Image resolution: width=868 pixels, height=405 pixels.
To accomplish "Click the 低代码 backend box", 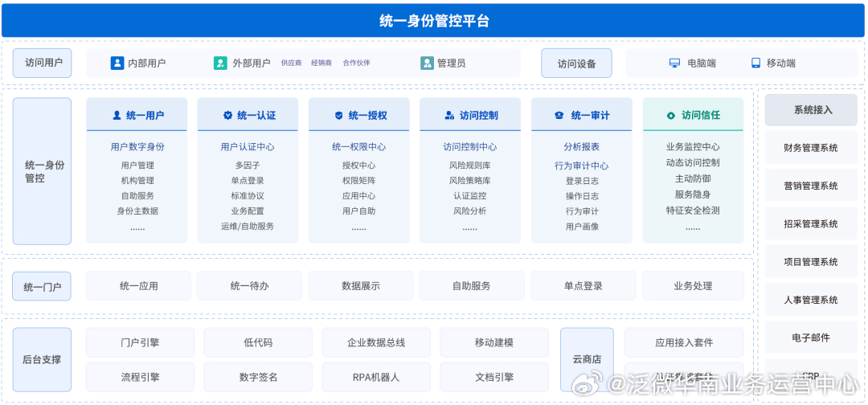I will pyautogui.click(x=257, y=342).
